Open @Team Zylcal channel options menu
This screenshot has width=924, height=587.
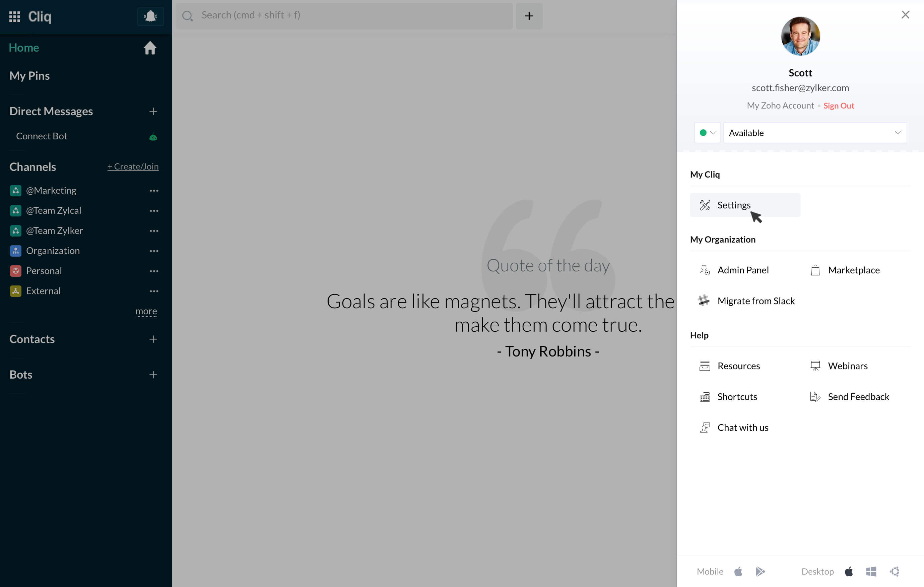coord(154,211)
